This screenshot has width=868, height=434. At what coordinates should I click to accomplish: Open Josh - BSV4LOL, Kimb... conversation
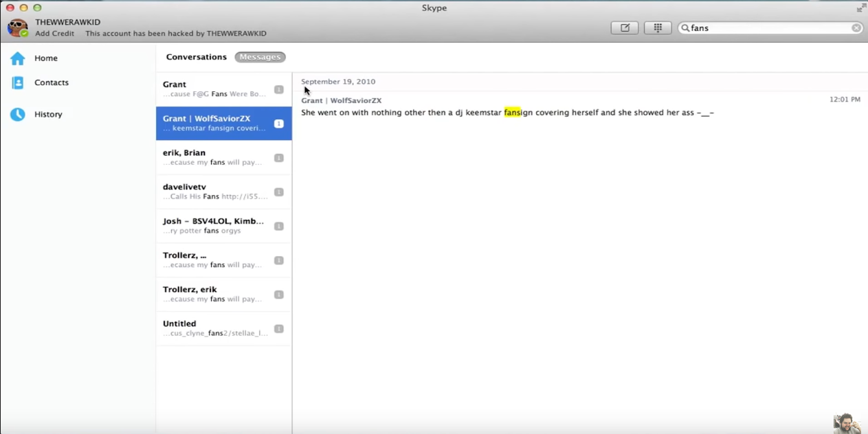click(x=224, y=226)
